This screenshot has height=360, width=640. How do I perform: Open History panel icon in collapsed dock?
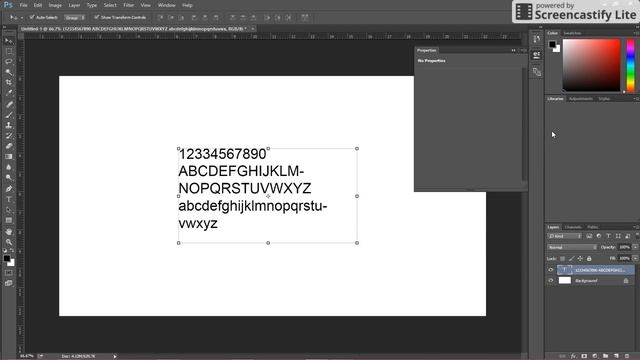(x=537, y=39)
